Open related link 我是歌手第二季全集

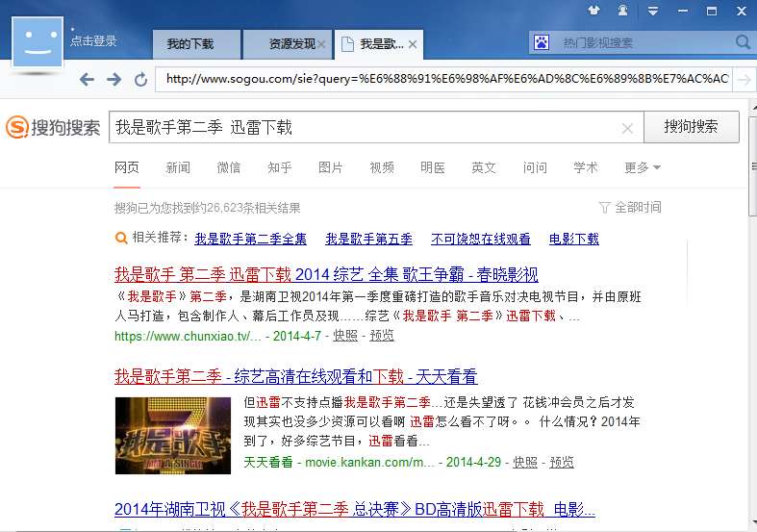[x=250, y=239]
